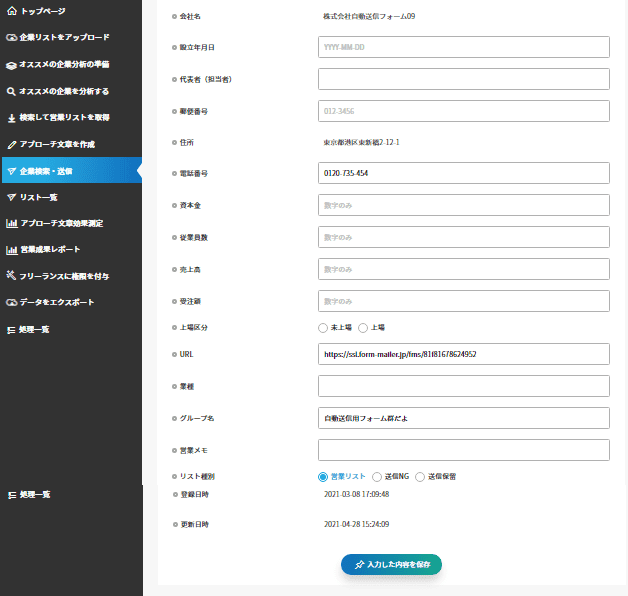Click the 郵便番号 input field
The image size is (628, 596).
(464, 111)
